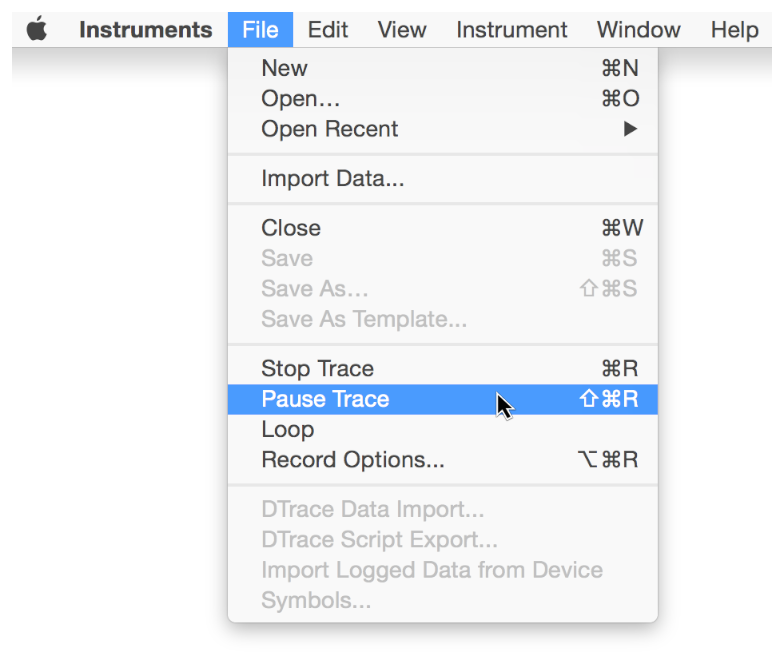The image size is (784, 664).
Task: Click the Symbols... menu entry
Action: click(316, 601)
